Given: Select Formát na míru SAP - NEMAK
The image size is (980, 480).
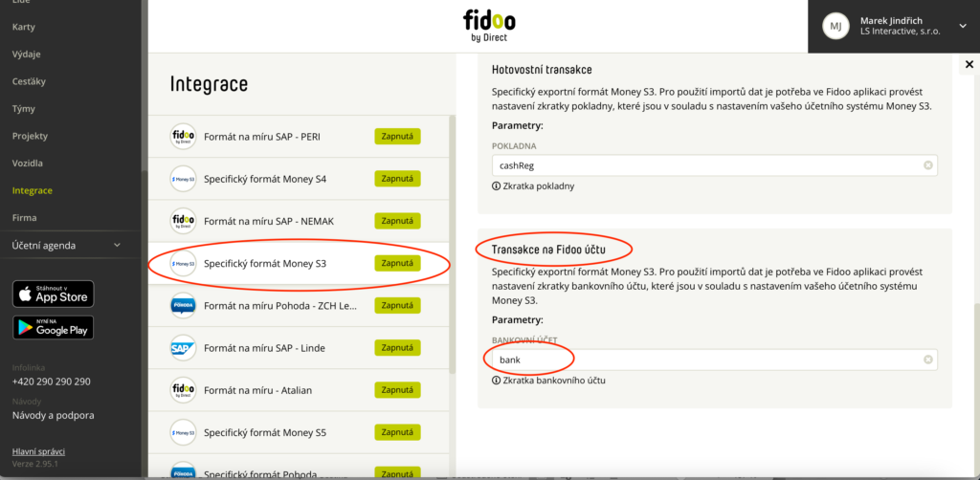Looking at the screenshot, I should coord(267,221).
